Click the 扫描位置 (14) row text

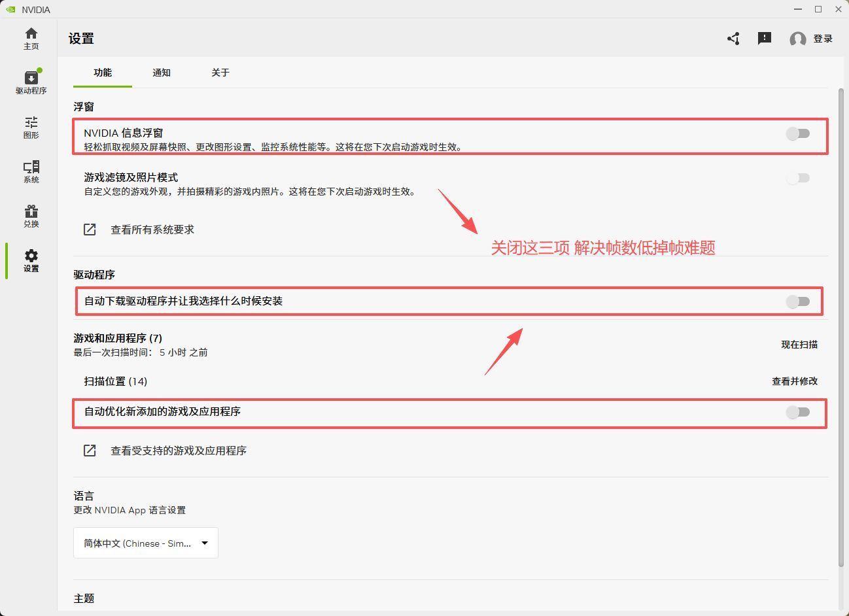coord(116,381)
